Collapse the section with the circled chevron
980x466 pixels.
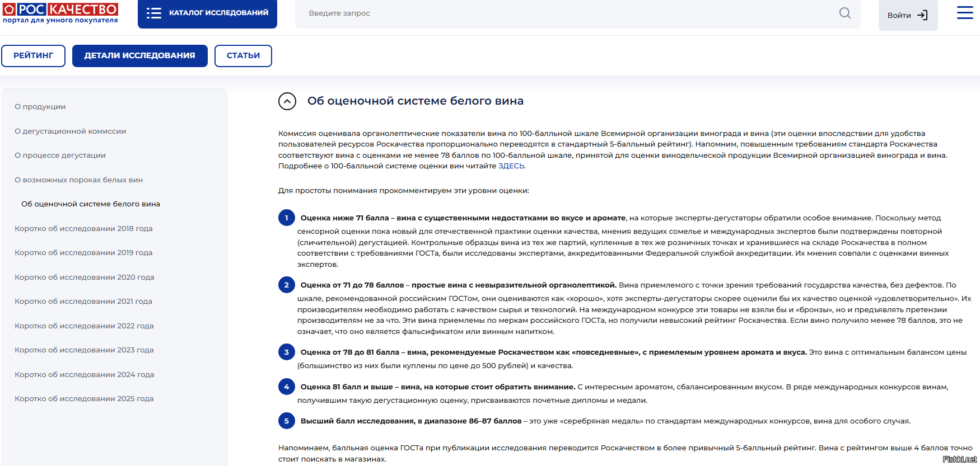(x=287, y=101)
